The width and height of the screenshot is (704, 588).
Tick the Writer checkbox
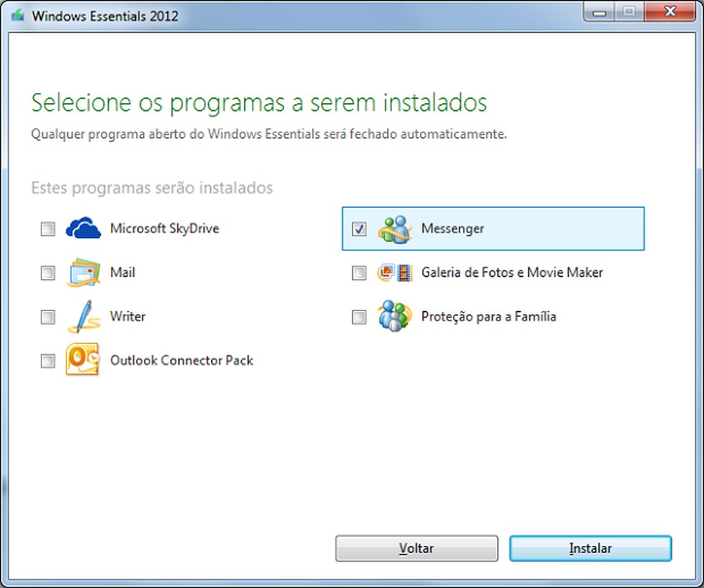click(x=48, y=317)
